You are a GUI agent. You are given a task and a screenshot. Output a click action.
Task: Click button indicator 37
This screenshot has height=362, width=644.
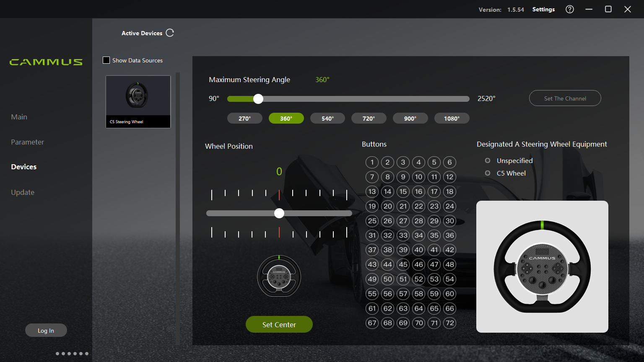coord(372,250)
